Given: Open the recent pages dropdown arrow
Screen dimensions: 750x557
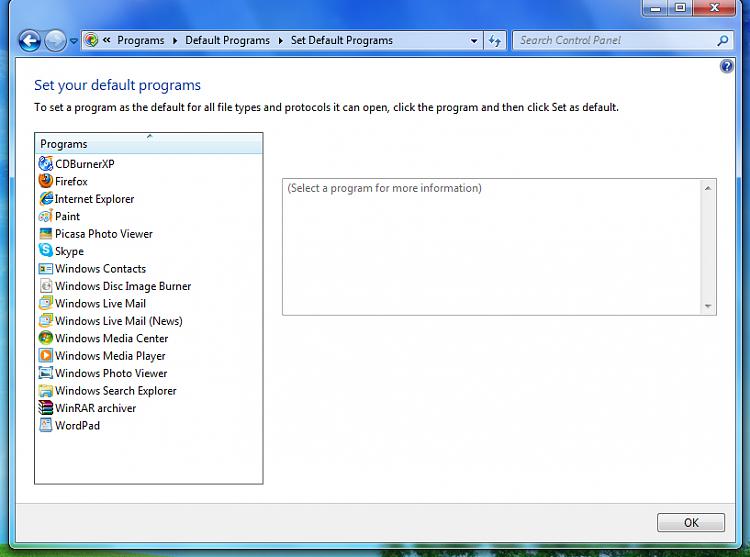Looking at the screenshot, I should coord(73,41).
